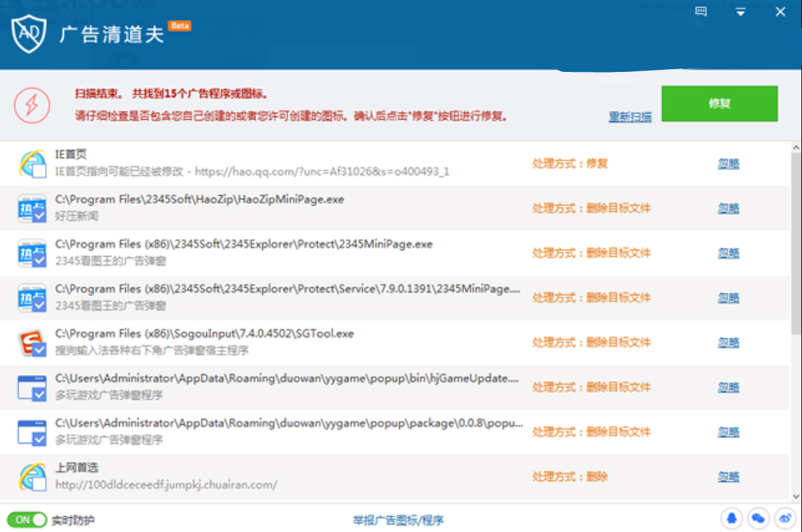The height and width of the screenshot is (532, 802).
Task: Click 举报广告图标/程序 report link
Action: pos(398,520)
